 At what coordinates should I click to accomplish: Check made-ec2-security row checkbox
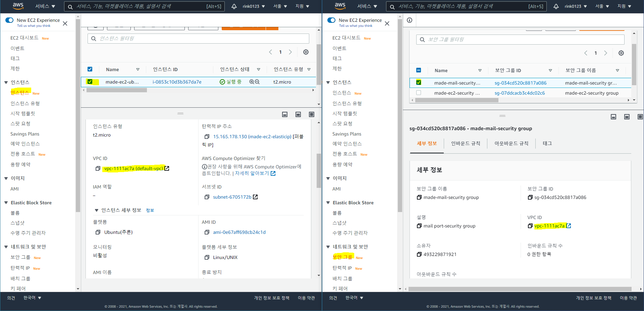419,93
